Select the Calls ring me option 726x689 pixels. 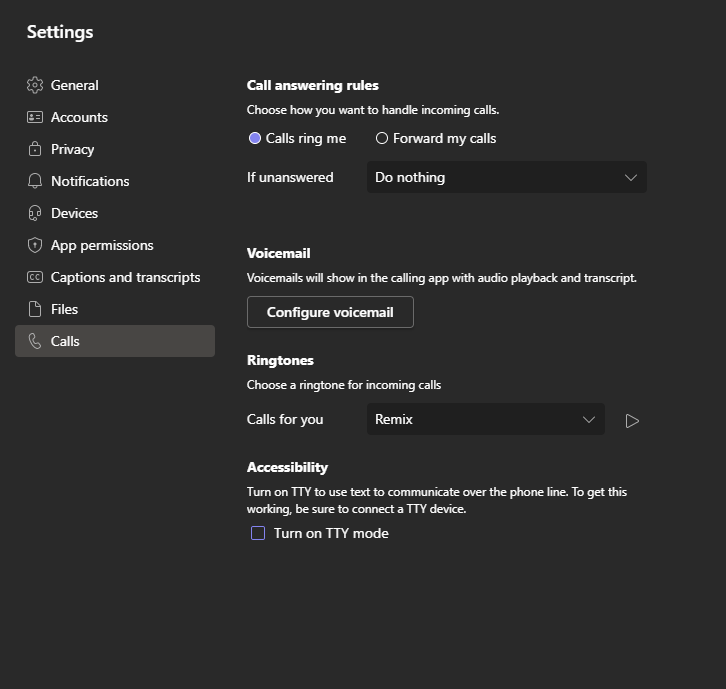pos(297,138)
